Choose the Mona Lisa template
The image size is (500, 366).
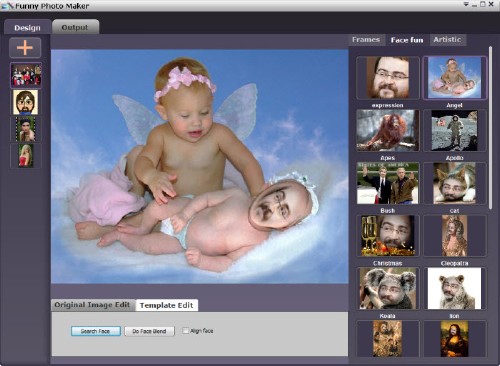click(455, 339)
